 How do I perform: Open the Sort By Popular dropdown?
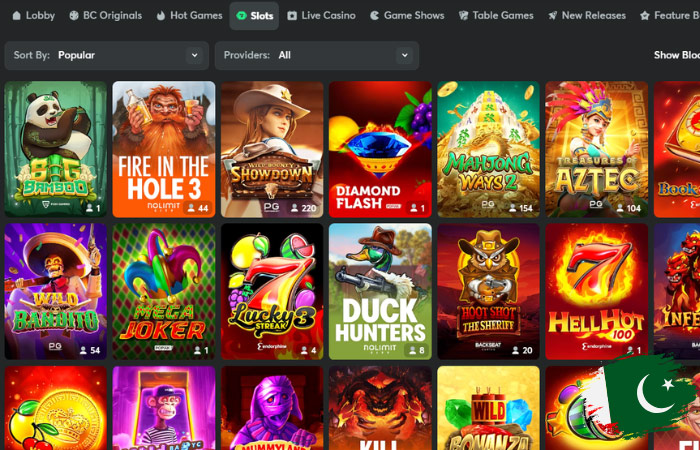click(107, 55)
